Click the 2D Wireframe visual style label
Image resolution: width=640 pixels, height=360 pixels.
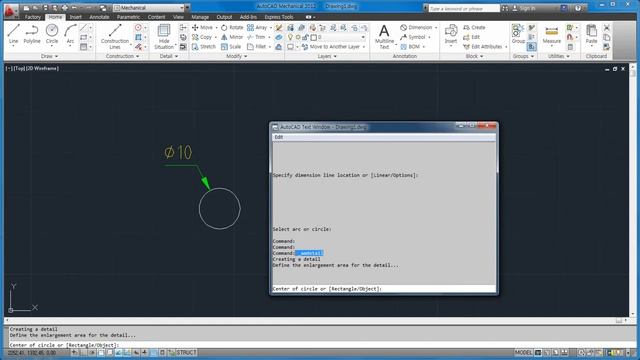tap(42, 69)
